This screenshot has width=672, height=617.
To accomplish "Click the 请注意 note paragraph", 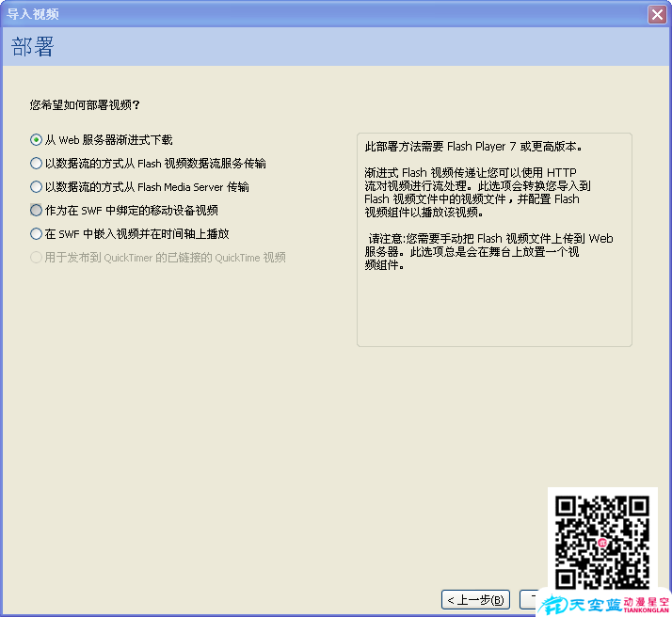I will point(488,251).
